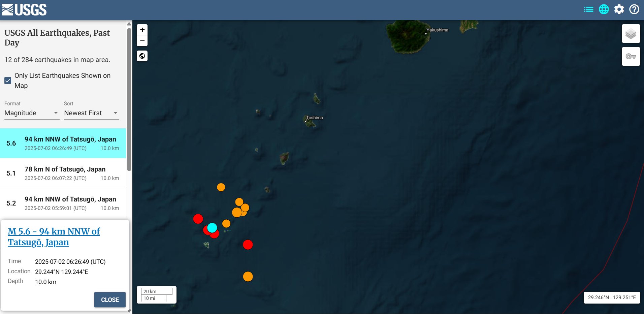The image size is (644, 314).
Task: Click the popup time 2025-07-02 06:26:49 value
Action: [x=70, y=262]
